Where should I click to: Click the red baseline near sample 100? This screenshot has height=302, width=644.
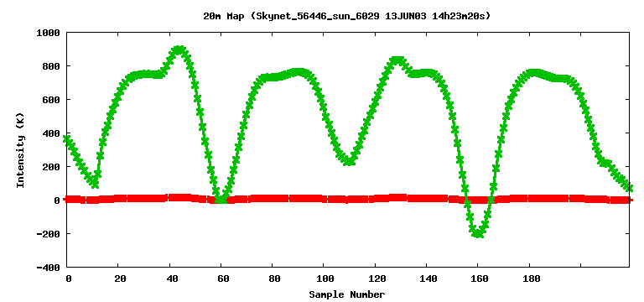tap(324, 200)
